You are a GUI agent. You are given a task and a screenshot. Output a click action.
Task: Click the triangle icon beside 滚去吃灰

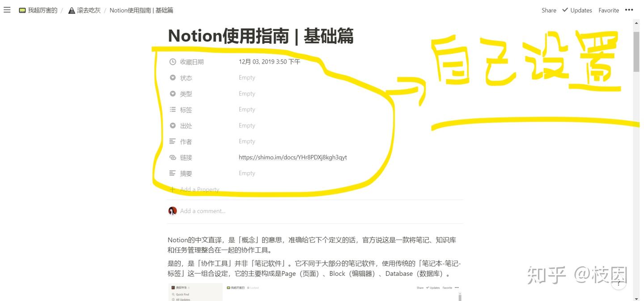click(x=72, y=10)
